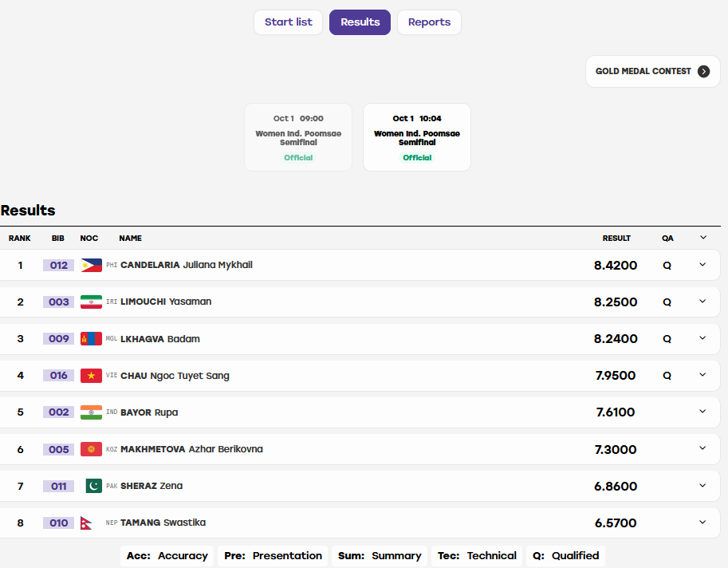This screenshot has height=568, width=728.
Task: Select the Results tab
Action: [360, 22]
